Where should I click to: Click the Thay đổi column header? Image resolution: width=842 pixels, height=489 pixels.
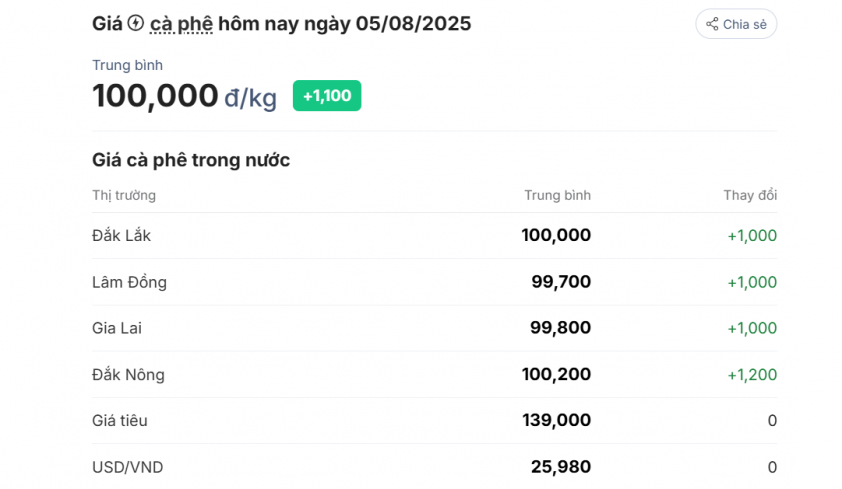[x=750, y=195]
